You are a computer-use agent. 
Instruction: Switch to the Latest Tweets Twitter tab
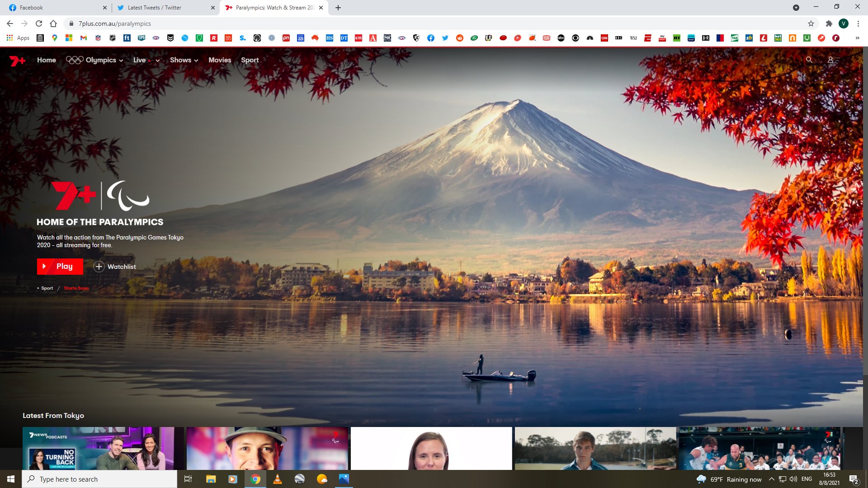[155, 8]
